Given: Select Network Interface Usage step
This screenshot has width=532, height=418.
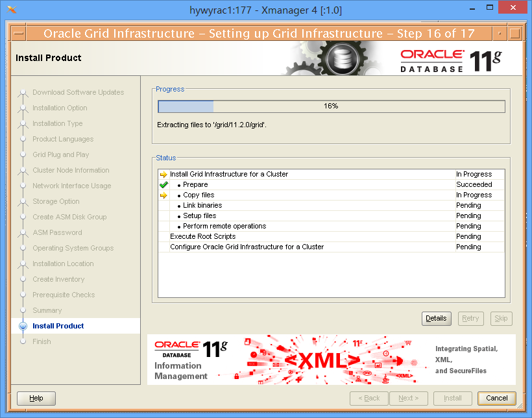Looking at the screenshot, I should 71,186.
